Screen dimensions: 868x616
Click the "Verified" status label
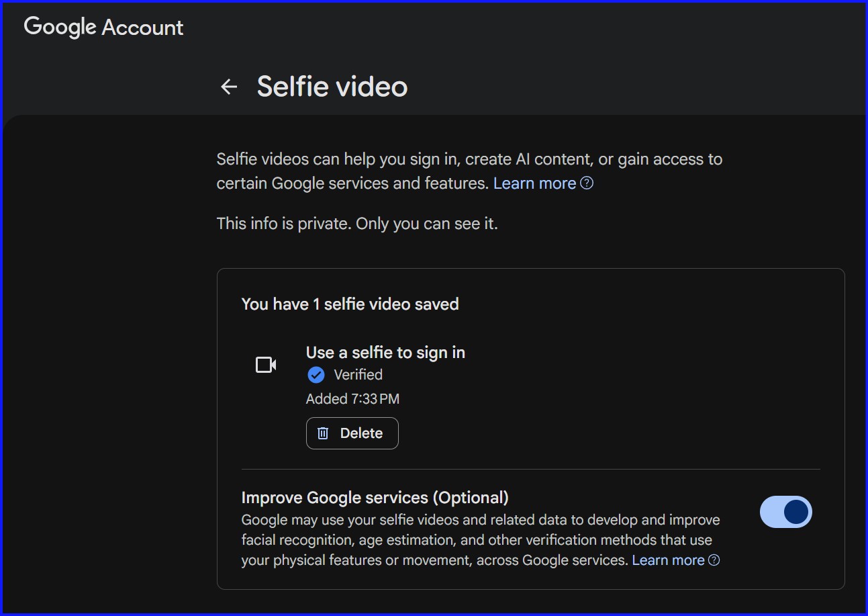[x=358, y=375]
